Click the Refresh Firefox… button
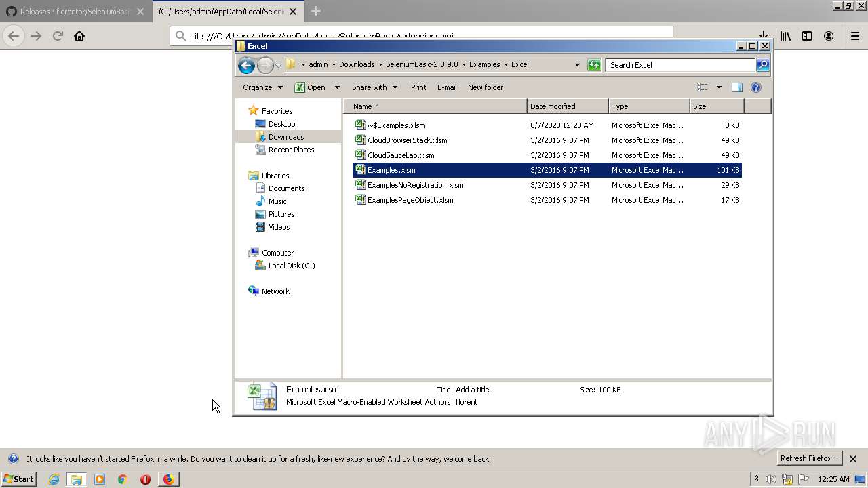This screenshot has width=868, height=488. click(x=809, y=459)
